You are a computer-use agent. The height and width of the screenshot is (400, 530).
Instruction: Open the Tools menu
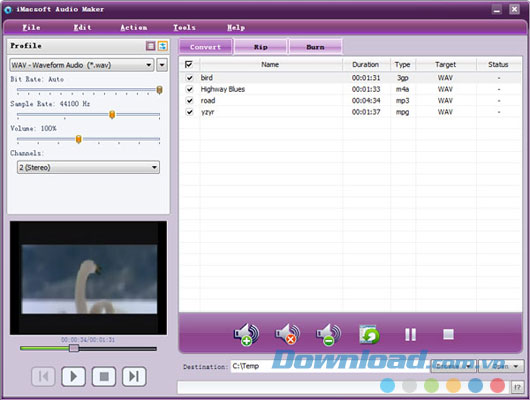tap(184, 28)
